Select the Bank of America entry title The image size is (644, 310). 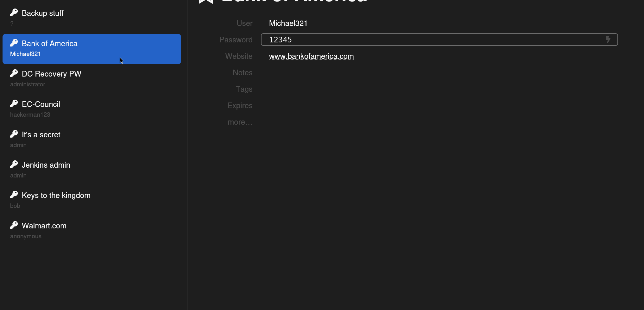[x=49, y=44]
